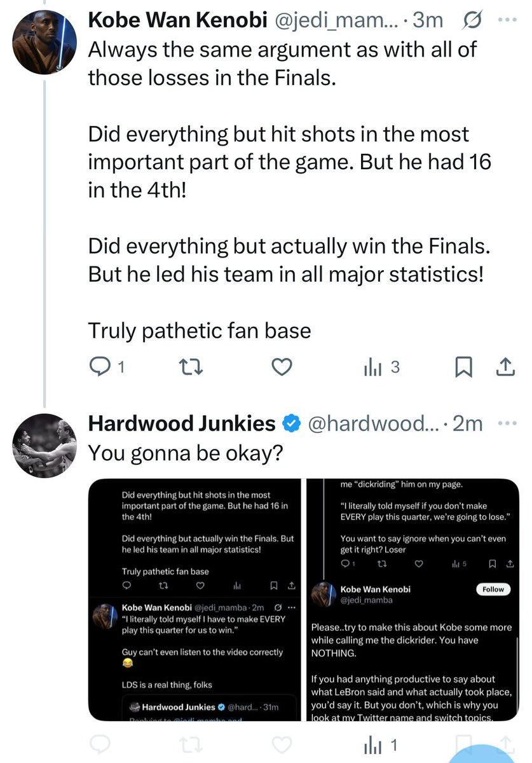Viewport: 532px width, 763px height.
Task: Tap the slashed circle icon beside 3m
Action: 472,21
